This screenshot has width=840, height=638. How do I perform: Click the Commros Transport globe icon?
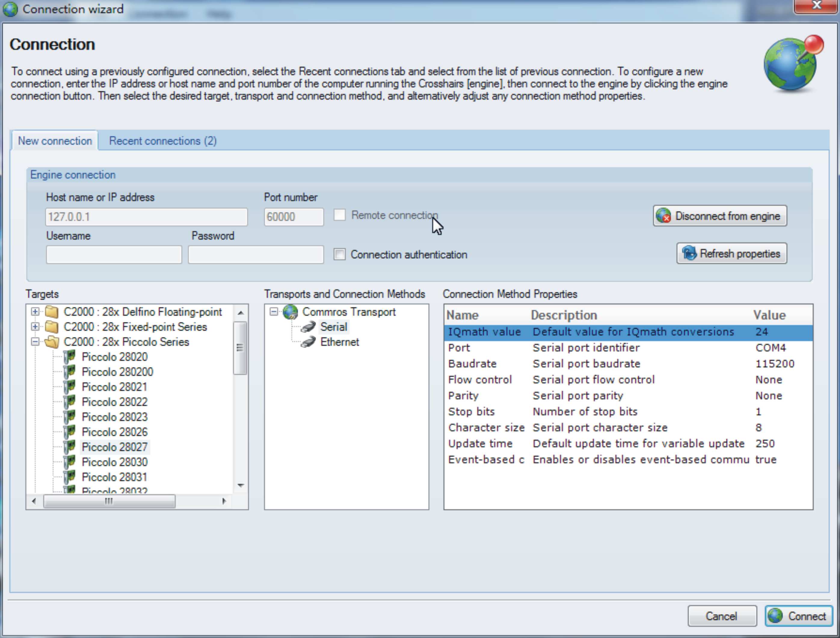click(290, 312)
